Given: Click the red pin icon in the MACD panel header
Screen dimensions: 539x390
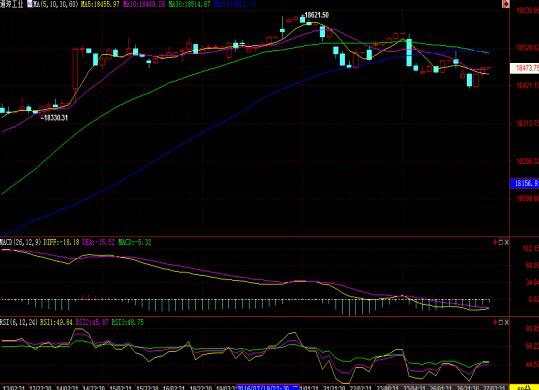Looking at the screenshot, I should 495,243.
